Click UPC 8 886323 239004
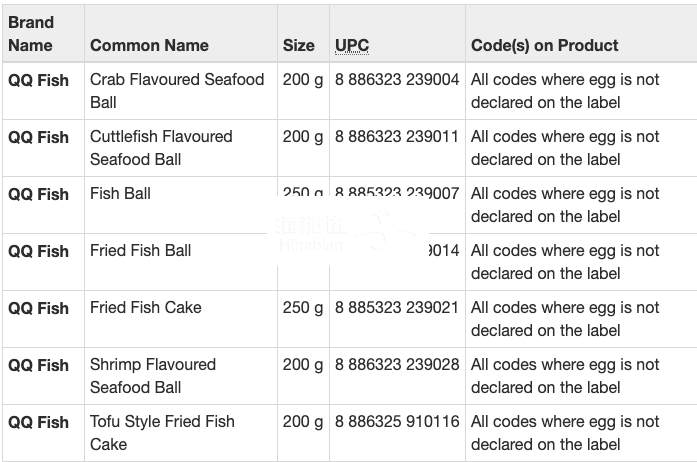This screenshot has width=697, height=462. coord(397,80)
